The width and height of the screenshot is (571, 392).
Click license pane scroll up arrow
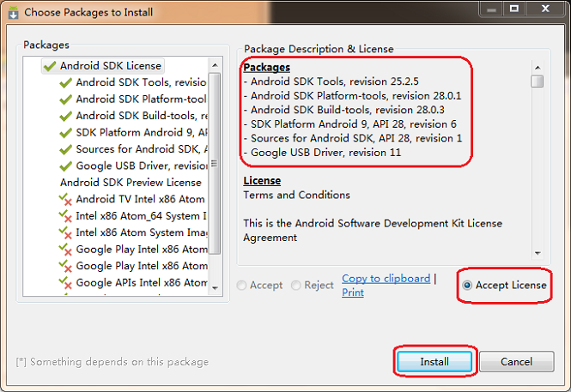pos(538,68)
